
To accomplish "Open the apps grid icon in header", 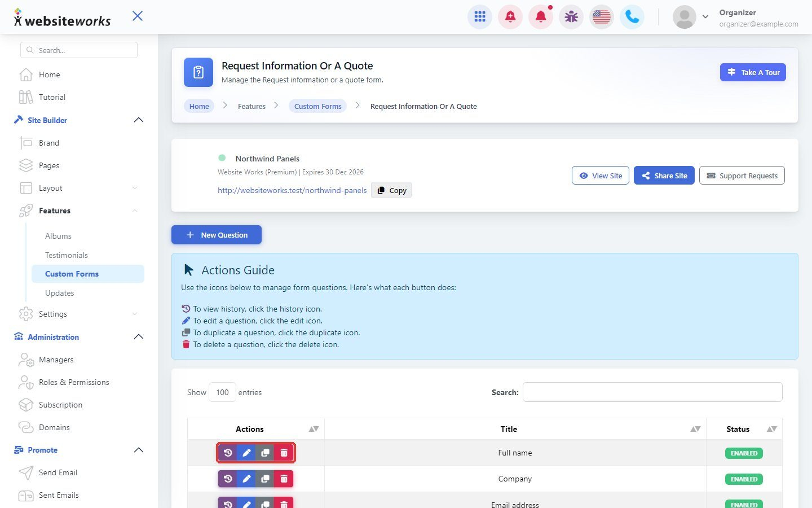I will pos(480,17).
